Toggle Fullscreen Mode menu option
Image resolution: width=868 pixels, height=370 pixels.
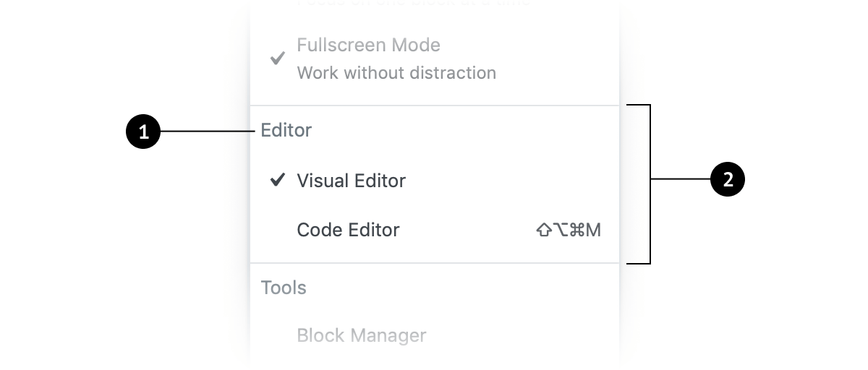point(368,45)
